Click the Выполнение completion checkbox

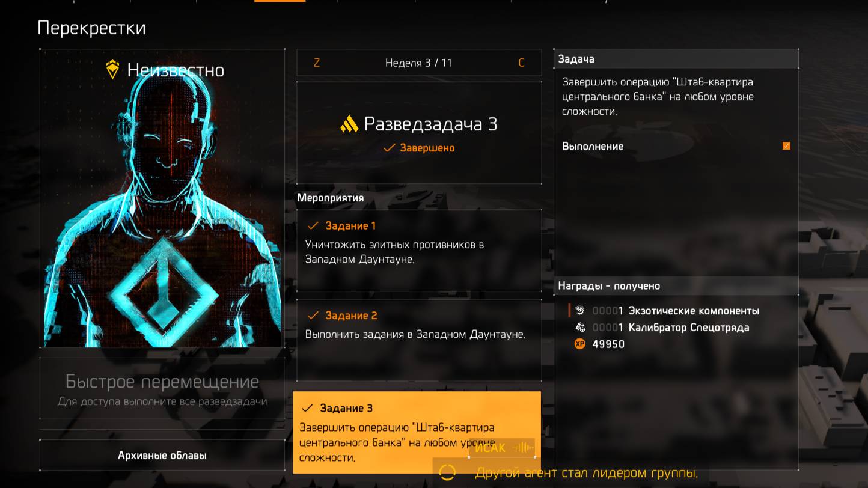pos(786,146)
